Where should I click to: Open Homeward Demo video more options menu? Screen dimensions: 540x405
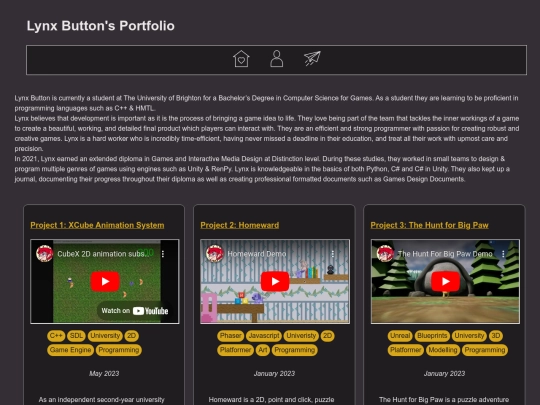333,254
